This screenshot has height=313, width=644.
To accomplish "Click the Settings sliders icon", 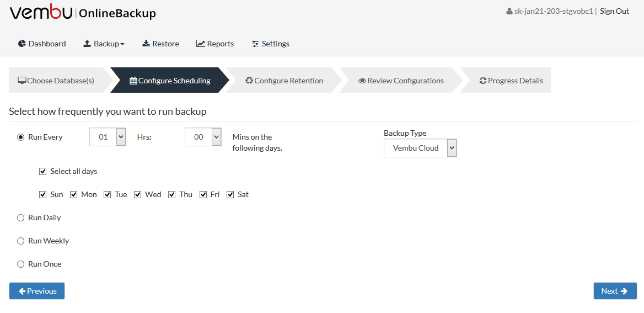I will tap(255, 44).
